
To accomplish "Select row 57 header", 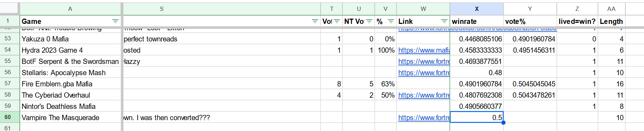I will [x=8, y=84].
